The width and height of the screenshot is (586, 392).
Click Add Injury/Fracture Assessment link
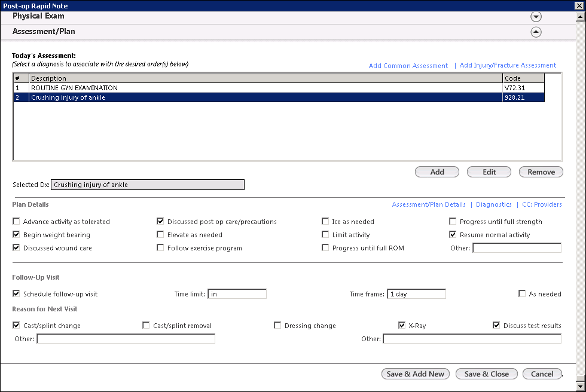[508, 65]
